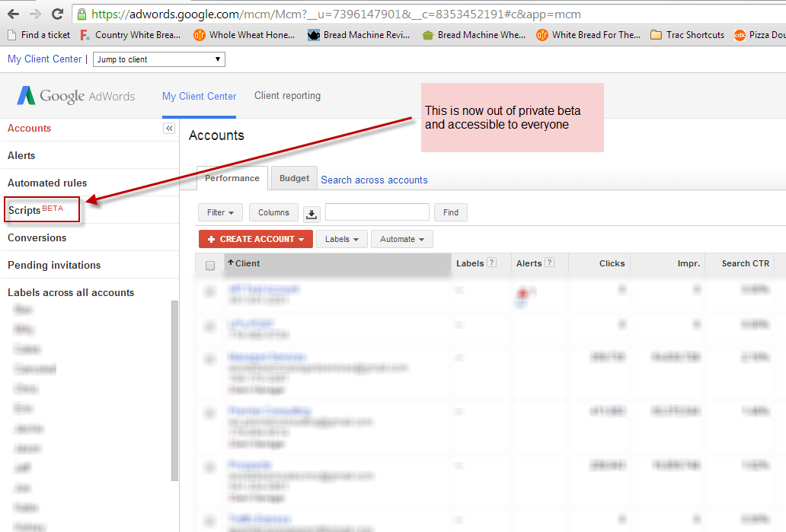The width and height of the screenshot is (786, 532).
Task: Sort by the Clicks column header
Action: 612,263
